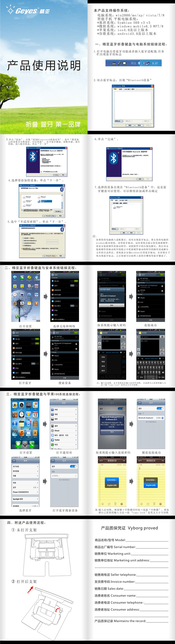
Task: Tap 取消 in the Android 蓝牙配对请求 dialog
Action: pos(111,305)
